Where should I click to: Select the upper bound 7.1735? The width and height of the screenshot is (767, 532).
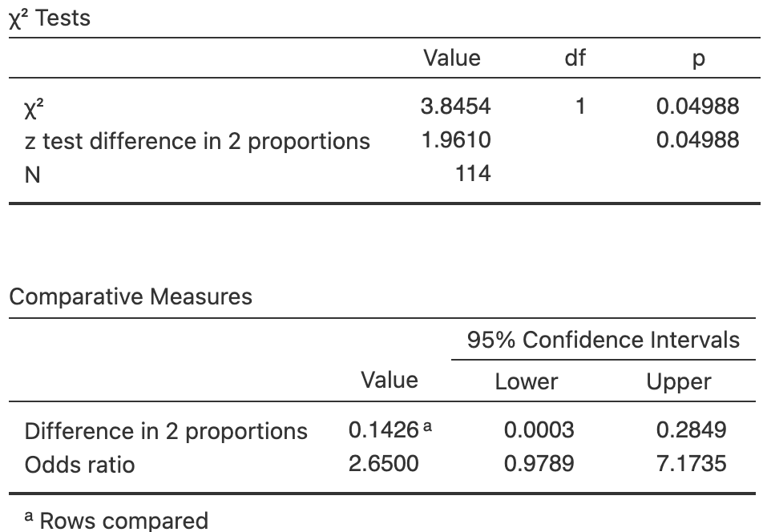[x=691, y=464]
